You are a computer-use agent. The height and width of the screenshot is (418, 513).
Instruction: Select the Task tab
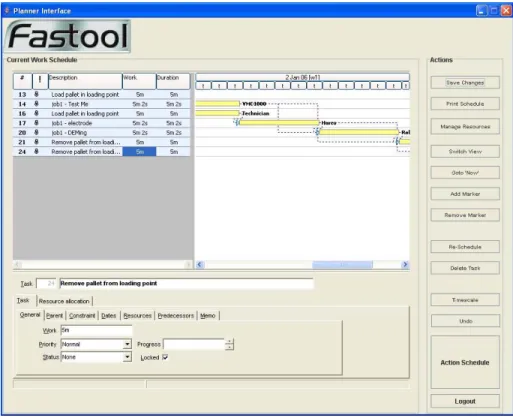point(23,300)
